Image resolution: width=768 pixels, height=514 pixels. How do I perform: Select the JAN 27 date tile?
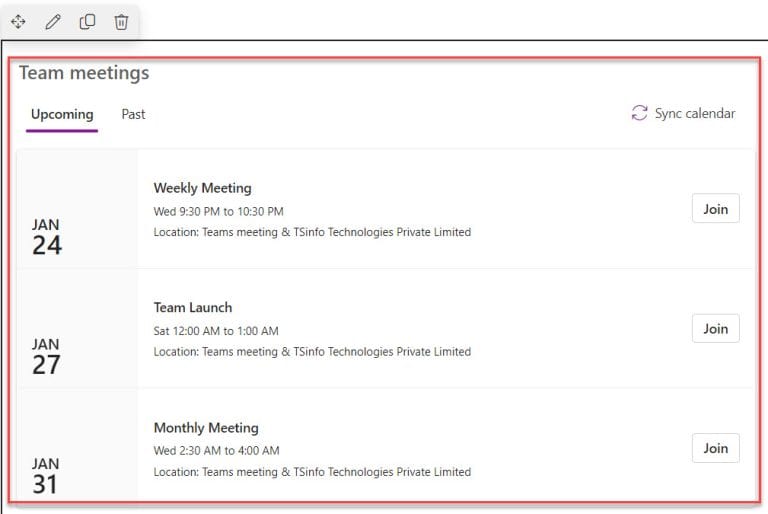[x=77, y=329]
